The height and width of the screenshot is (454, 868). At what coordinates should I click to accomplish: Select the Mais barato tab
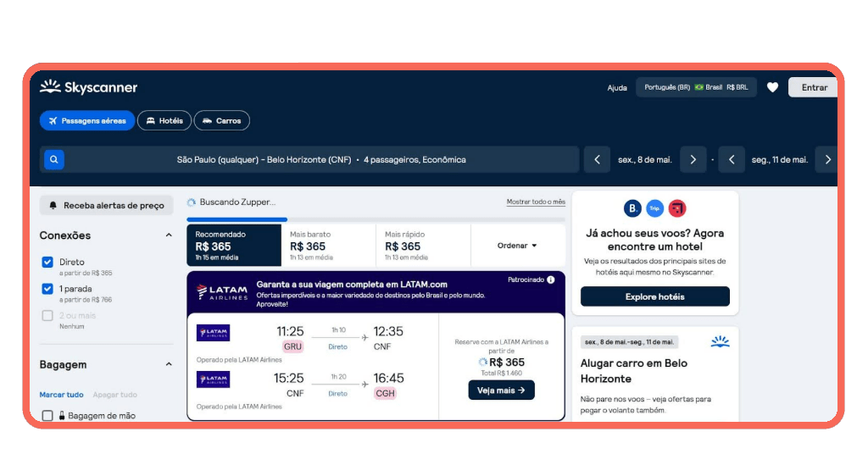point(328,245)
